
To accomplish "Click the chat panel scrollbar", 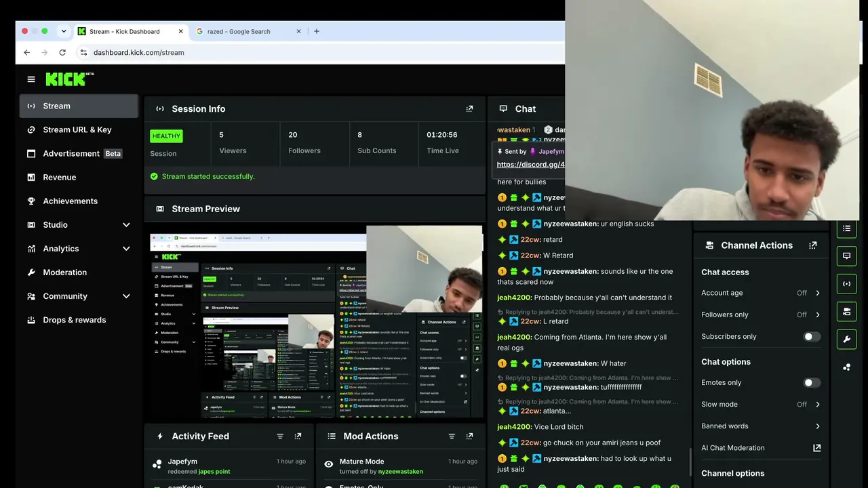I will coord(691,462).
